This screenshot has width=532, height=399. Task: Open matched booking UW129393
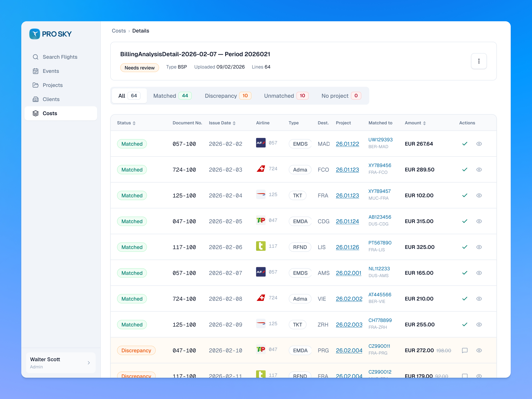381,140
